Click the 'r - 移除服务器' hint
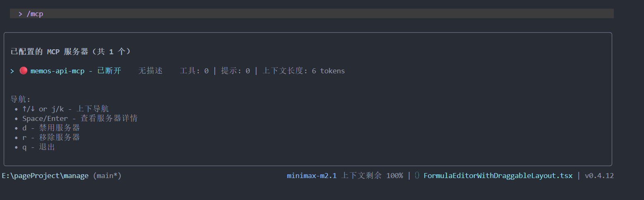Viewport: 644px width, 200px height. (51, 137)
